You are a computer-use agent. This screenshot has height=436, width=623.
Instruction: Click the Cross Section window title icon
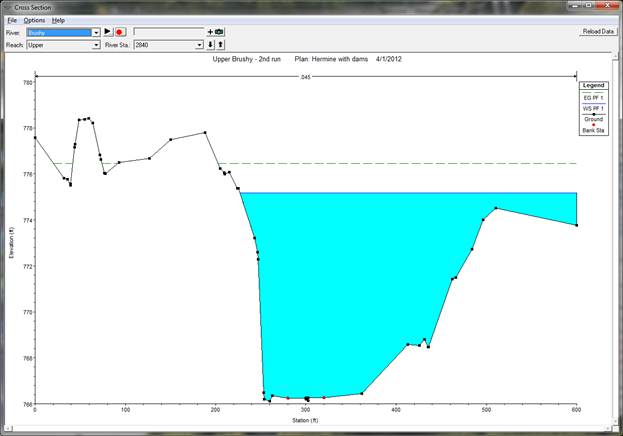[x=8, y=7]
